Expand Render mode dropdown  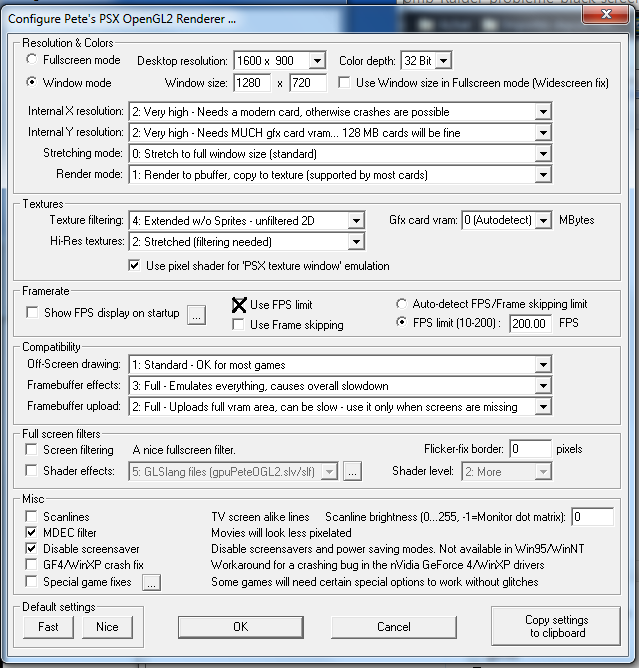coord(340,174)
